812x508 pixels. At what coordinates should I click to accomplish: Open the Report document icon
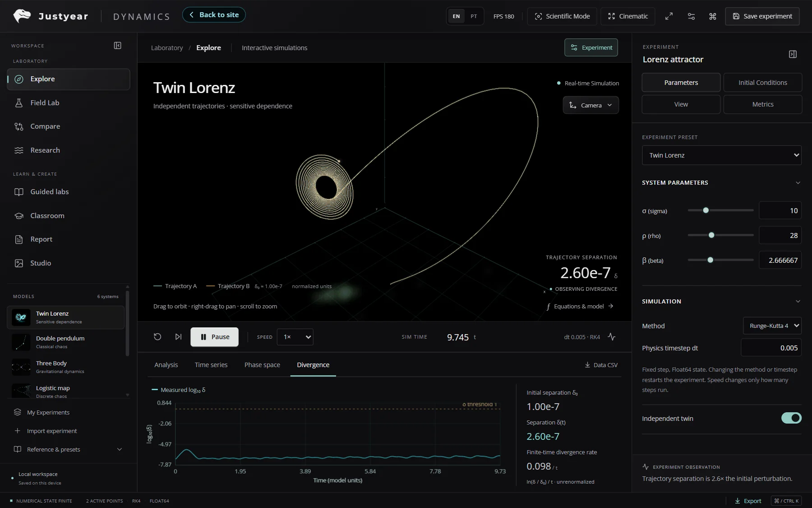coord(19,239)
